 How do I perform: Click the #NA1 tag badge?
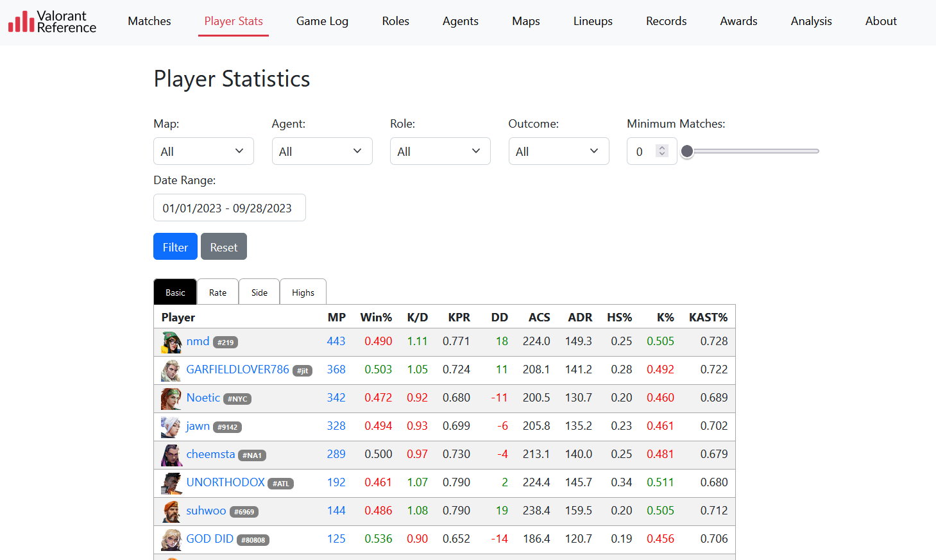pos(252,455)
